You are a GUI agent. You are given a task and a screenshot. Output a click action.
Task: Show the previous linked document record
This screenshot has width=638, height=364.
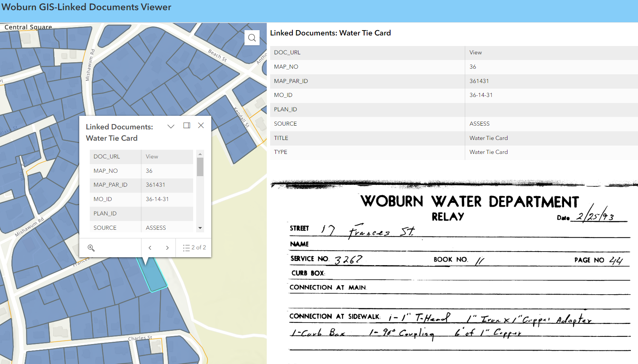tap(150, 248)
